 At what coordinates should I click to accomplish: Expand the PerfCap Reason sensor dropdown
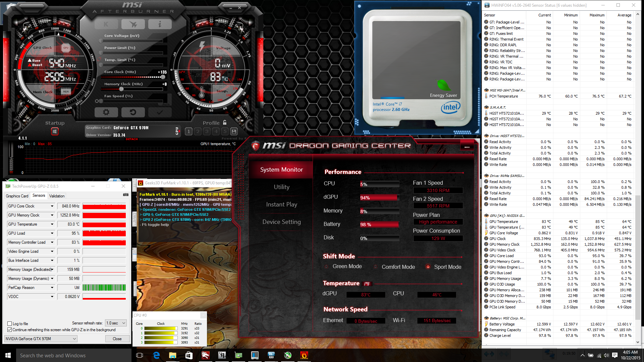(x=52, y=288)
